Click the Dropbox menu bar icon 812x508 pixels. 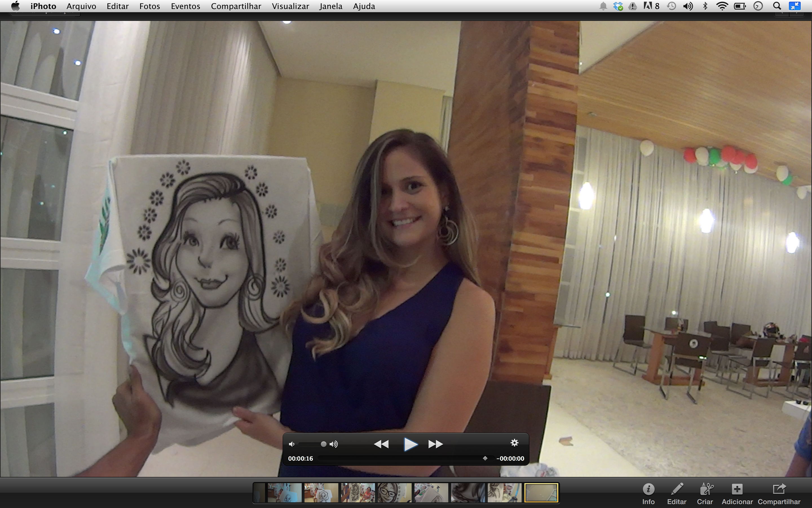pyautogui.click(x=618, y=6)
